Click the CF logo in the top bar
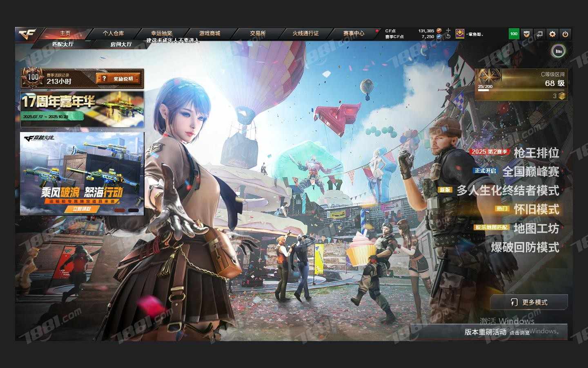Image resolution: width=588 pixels, height=368 pixels. click(28, 34)
